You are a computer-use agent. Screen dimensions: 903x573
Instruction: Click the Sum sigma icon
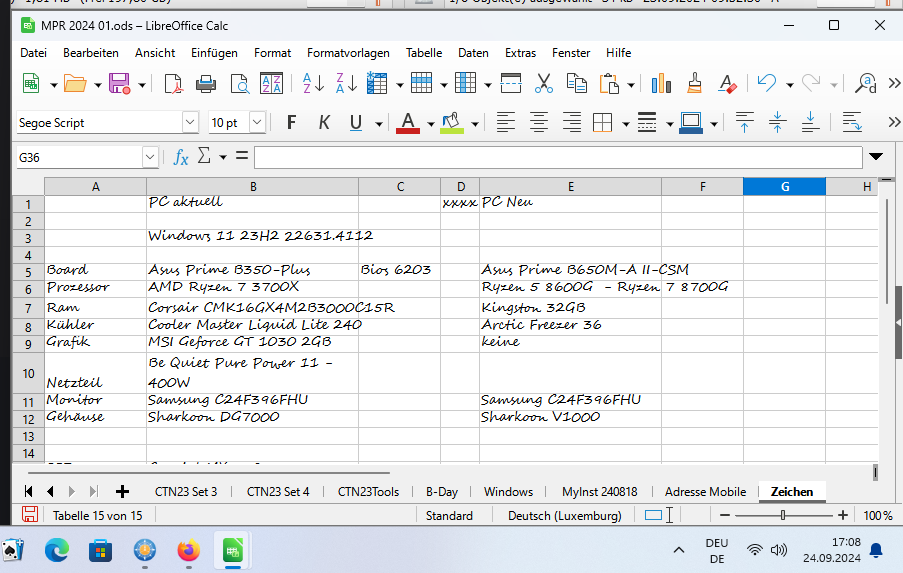tap(204, 156)
